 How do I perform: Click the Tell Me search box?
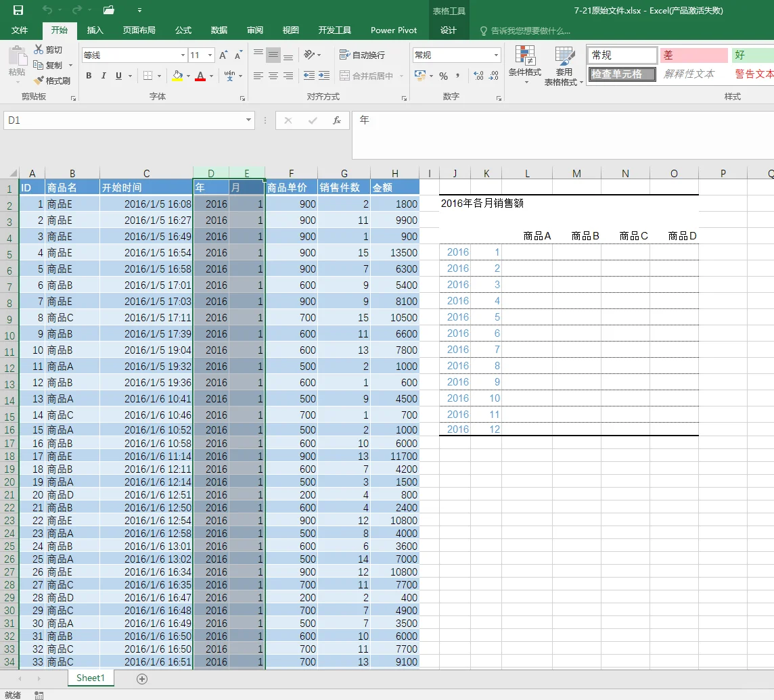click(525, 30)
